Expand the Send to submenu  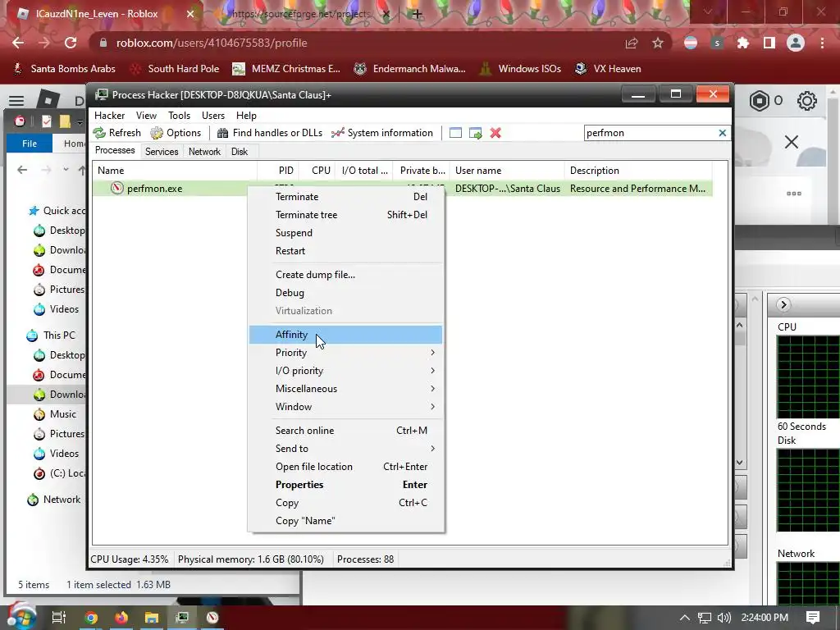[x=432, y=449]
